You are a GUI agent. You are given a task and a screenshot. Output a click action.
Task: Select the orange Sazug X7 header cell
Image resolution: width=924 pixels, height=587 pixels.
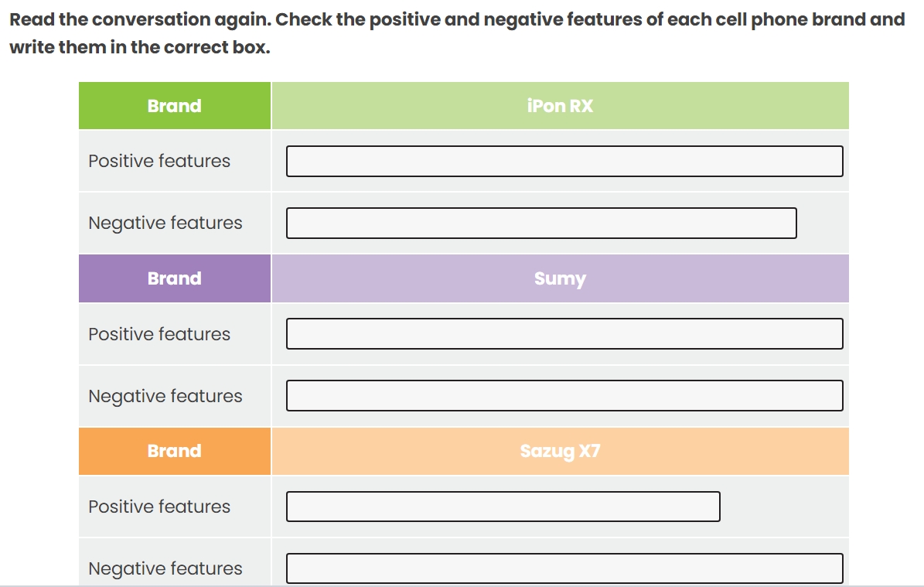(x=559, y=451)
